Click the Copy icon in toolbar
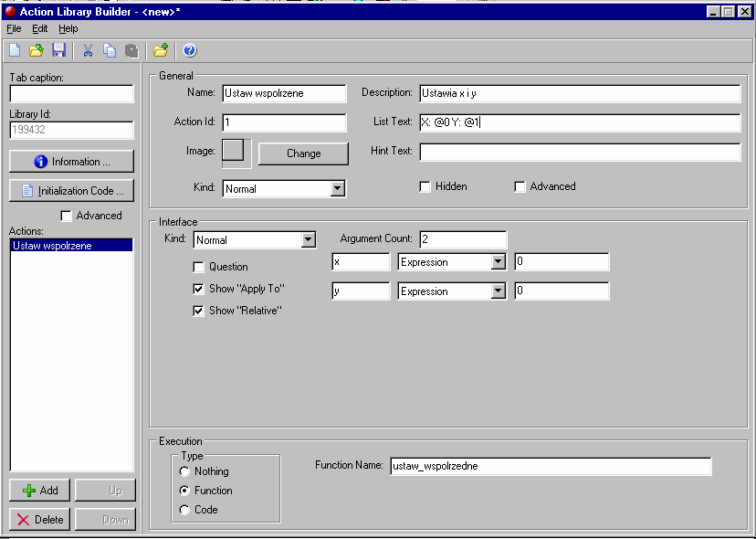This screenshot has height=539, width=756. coord(110,50)
